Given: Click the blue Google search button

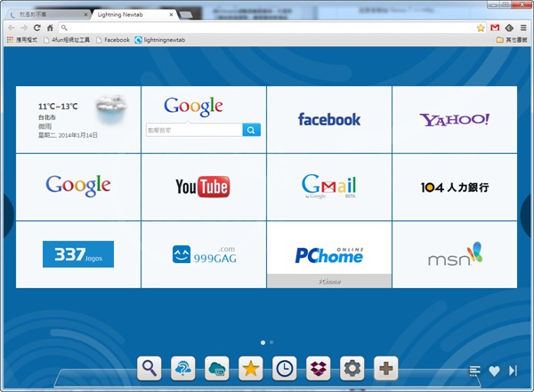Looking at the screenshot, I should [251, 130].
